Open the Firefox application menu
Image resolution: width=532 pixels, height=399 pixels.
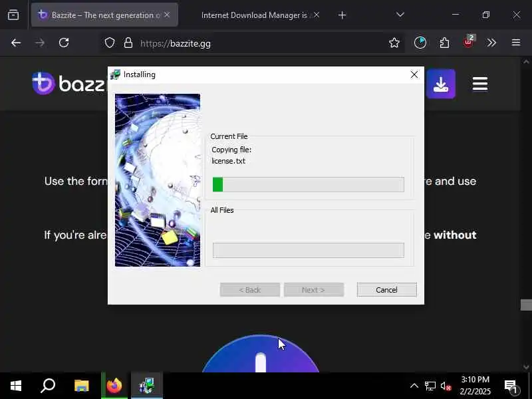pos(516,43)
